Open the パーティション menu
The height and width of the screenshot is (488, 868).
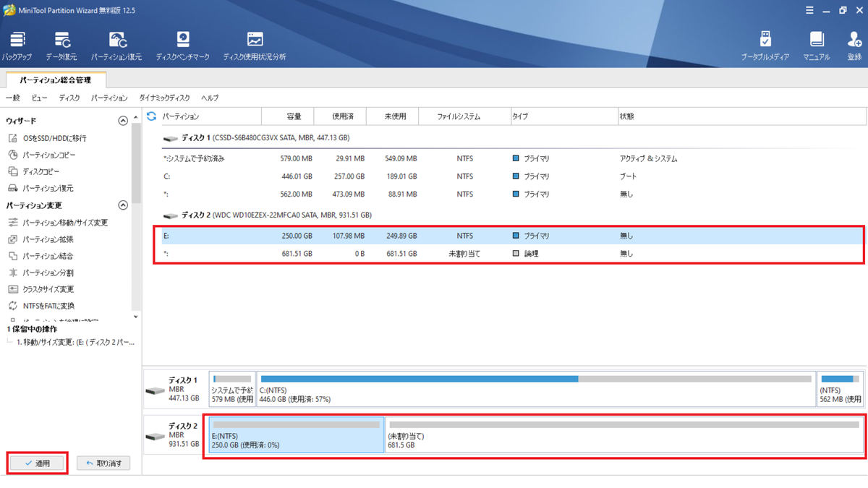pos(109,98)
